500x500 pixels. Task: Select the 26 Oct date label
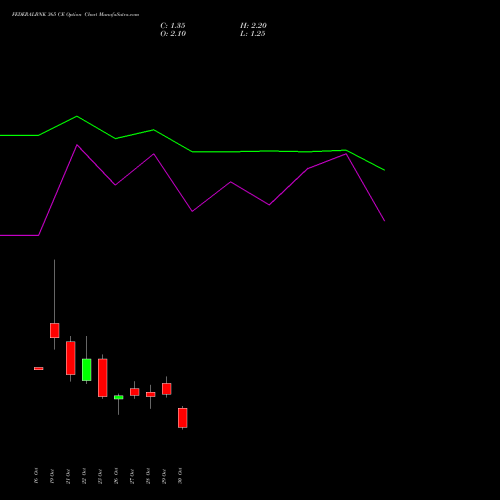click(116, 476)
